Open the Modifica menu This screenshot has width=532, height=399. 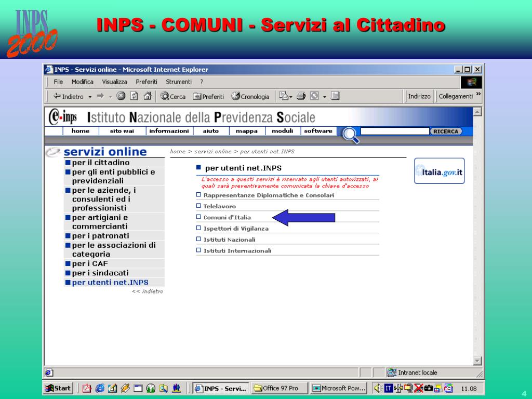[x=83, y=82]
